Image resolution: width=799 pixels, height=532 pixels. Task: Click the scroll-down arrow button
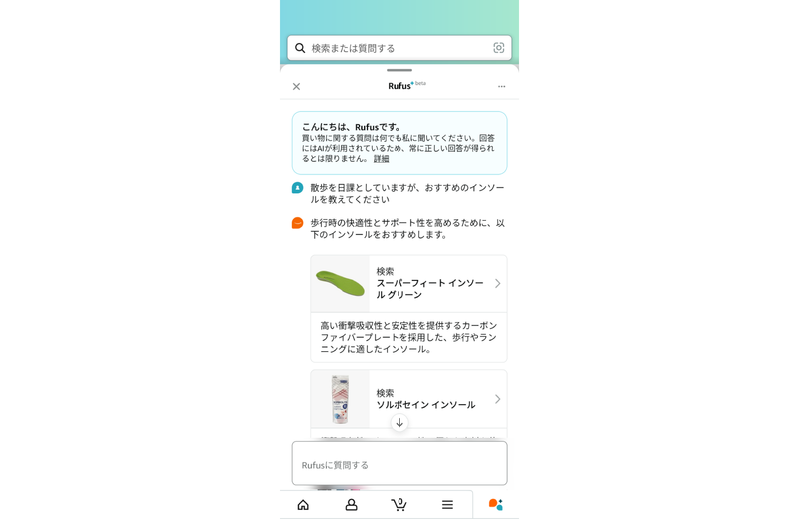click(399, 422)
